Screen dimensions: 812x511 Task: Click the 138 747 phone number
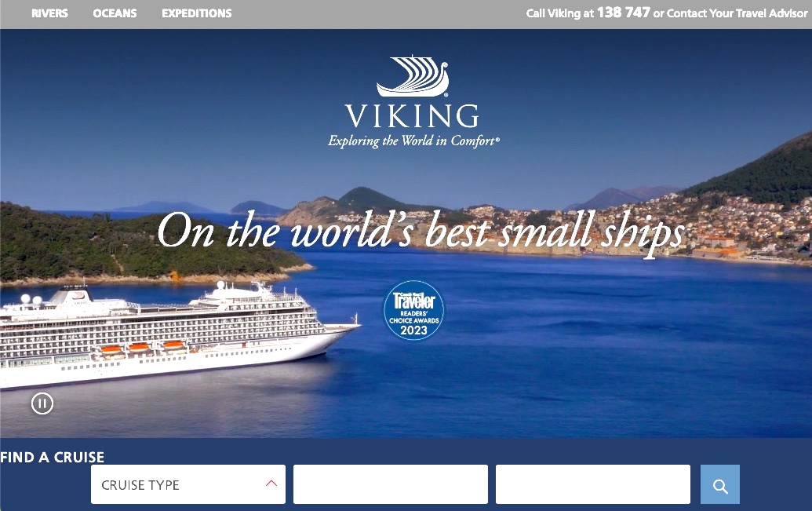(x=624, y=13)
